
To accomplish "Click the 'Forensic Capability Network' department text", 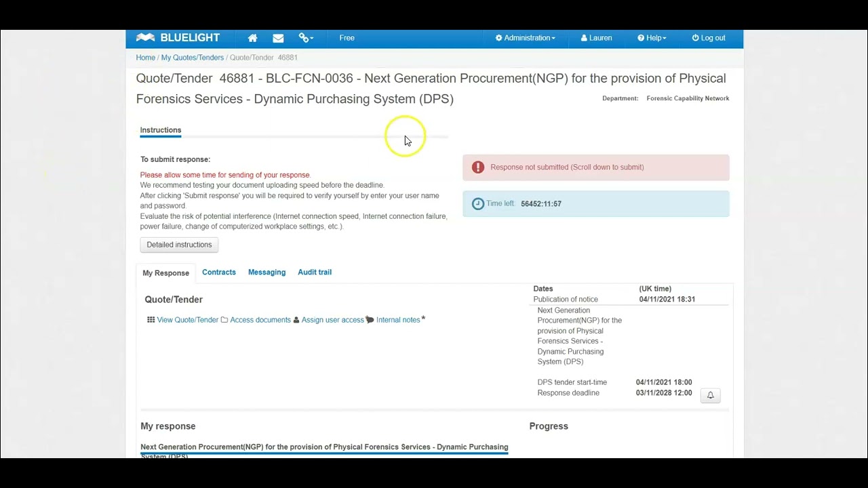I will point(688,98).
